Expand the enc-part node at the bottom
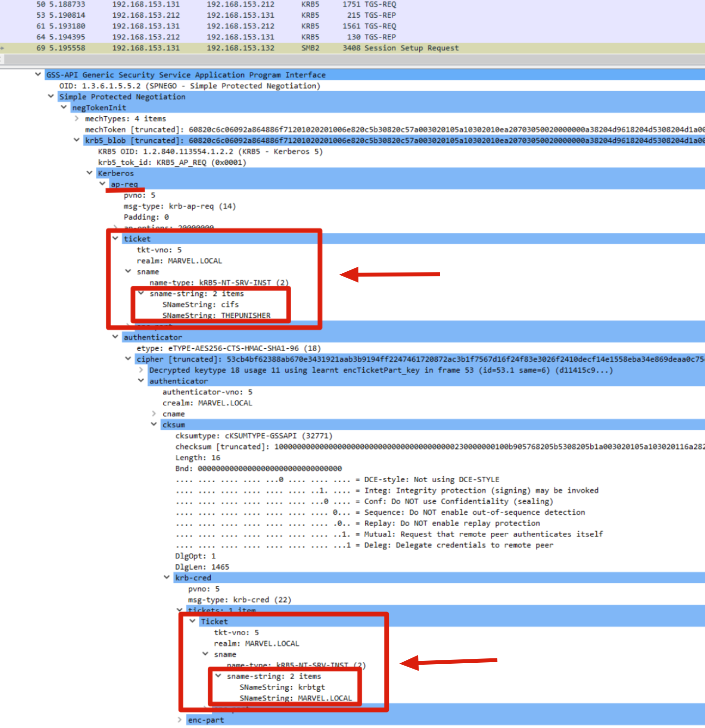 (x=179, y=720)
